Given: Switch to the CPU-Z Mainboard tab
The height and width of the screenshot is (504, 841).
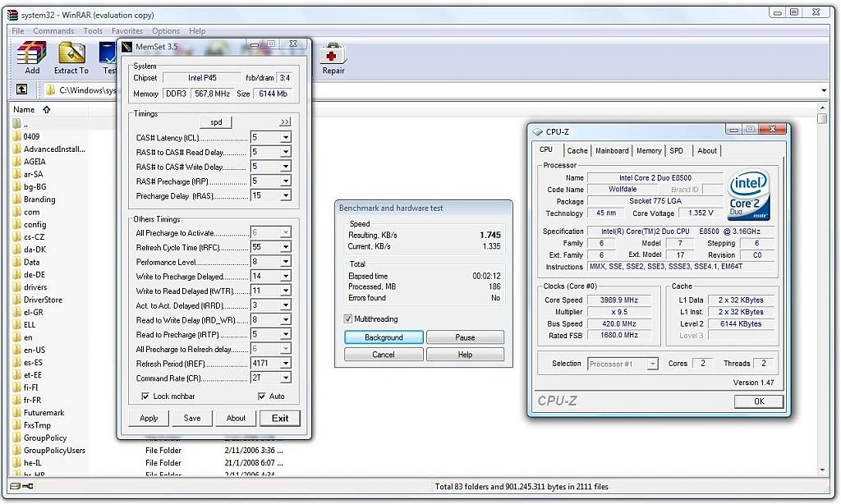Looking at the screenshot, I should click(612, 151).
